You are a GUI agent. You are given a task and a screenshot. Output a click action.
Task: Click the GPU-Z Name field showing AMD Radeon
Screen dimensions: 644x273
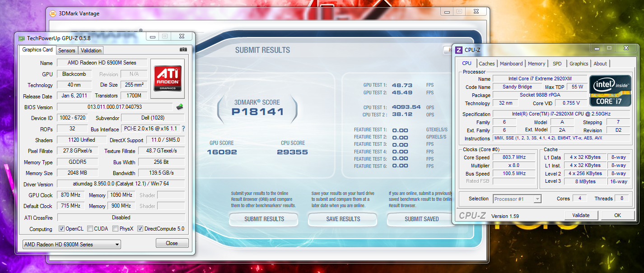[102, 63]
